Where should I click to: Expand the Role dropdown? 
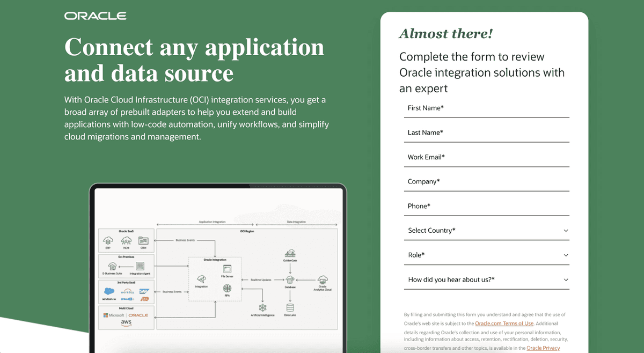point(486,255)
